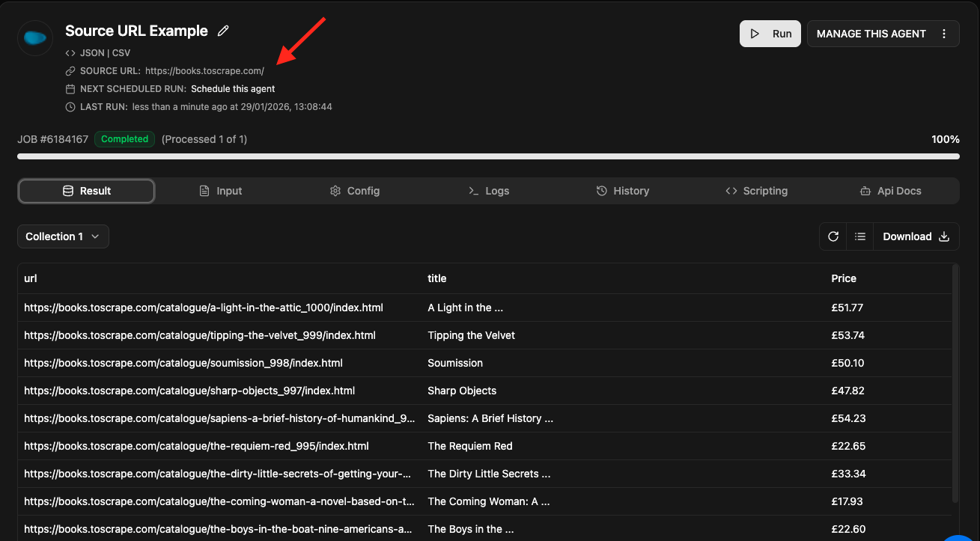980x541 pixels.
Task: Click the agent avatar logo
Action: point(35,37)
